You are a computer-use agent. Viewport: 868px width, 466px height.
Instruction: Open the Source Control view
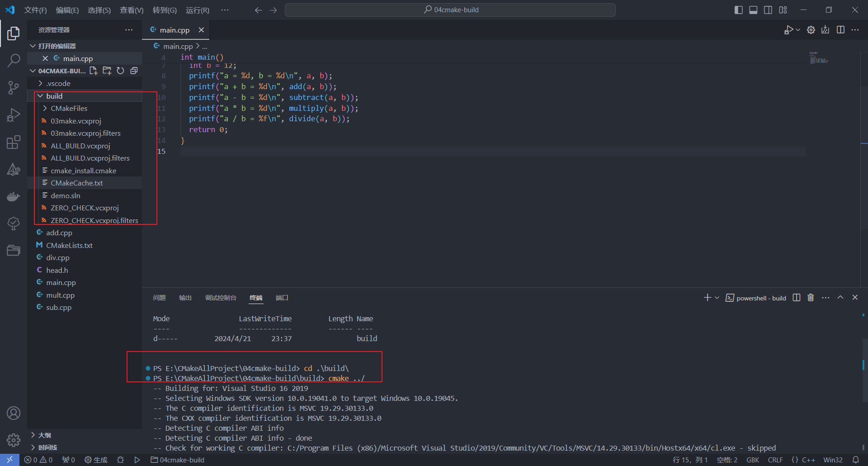click(14, 88)
